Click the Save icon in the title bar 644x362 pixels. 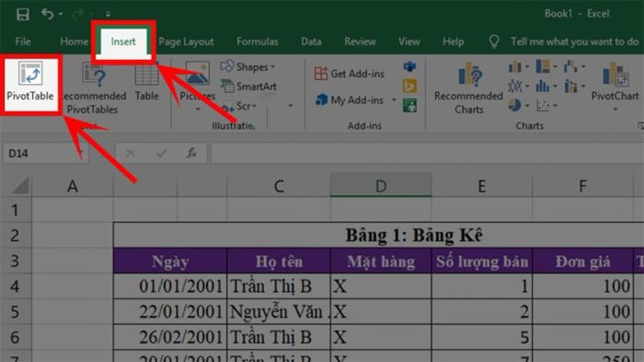click(x=23, y=15)
